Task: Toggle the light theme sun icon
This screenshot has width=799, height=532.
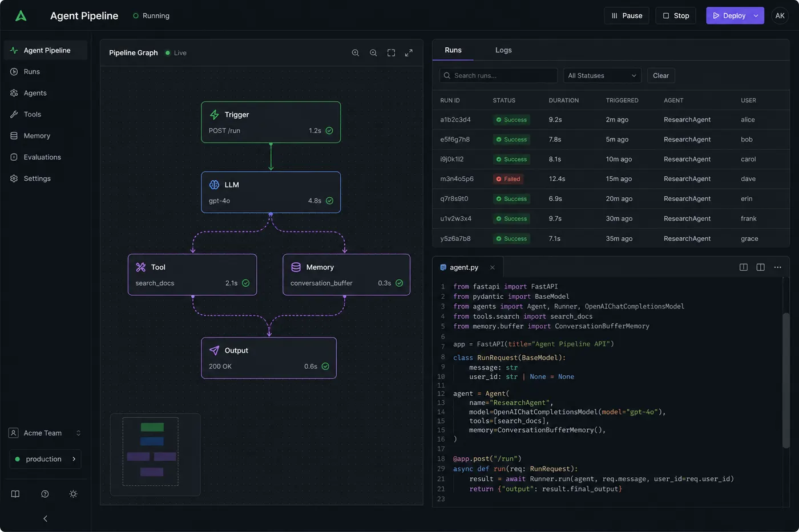Action: [x=73, y=494]
